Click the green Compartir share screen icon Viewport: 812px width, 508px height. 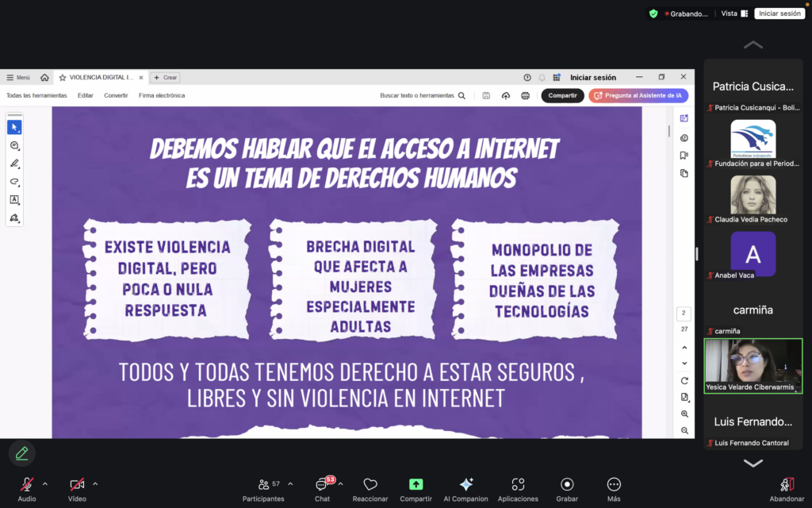tap(416, 484)
